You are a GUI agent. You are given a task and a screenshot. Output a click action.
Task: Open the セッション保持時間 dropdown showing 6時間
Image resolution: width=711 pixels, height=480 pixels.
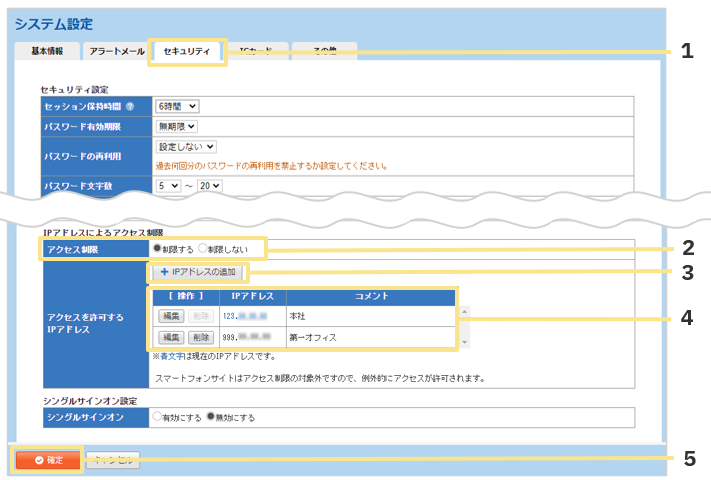click(177, 107)
